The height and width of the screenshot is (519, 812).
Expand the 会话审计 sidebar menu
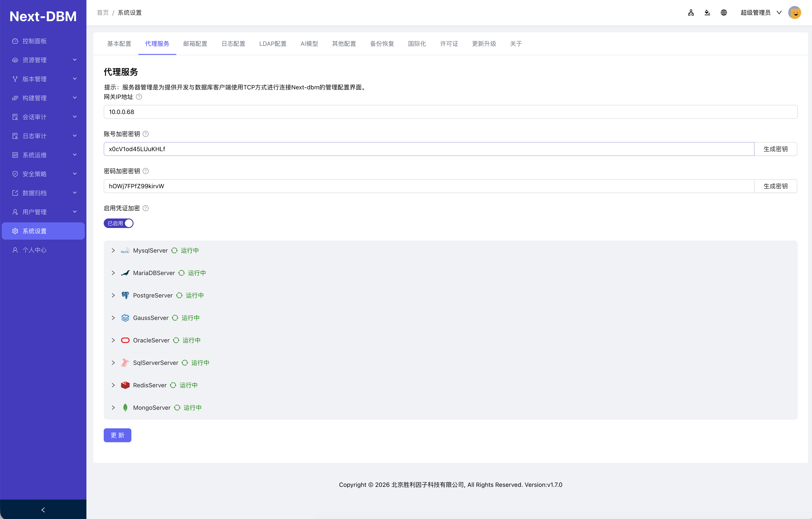[x=43, y=117]
